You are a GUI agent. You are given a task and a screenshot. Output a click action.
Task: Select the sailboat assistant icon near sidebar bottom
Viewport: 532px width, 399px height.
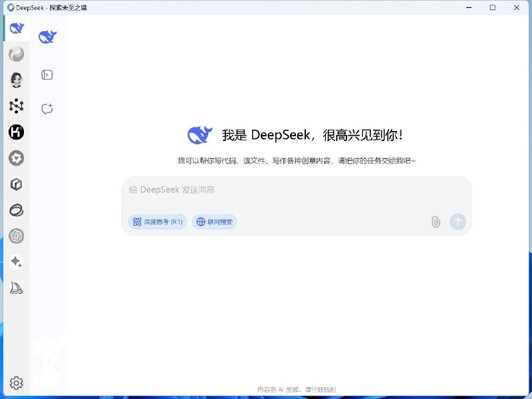[x=16, y=287]
